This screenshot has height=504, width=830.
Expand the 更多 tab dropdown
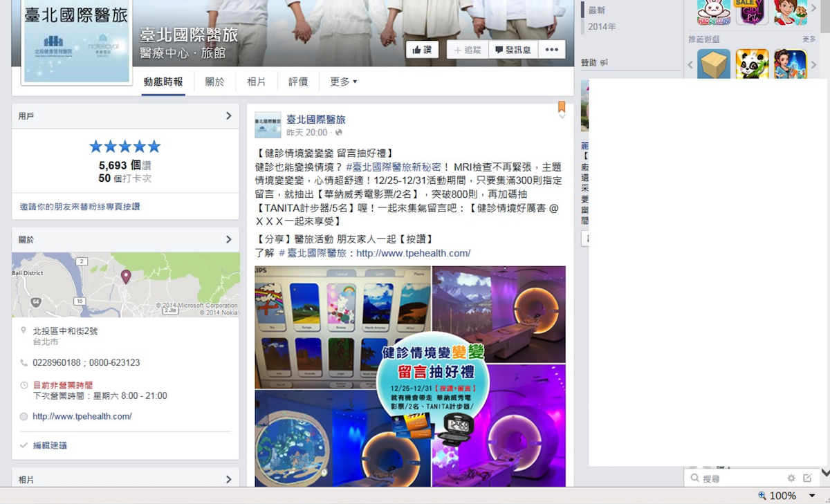[x=343, y=82]
